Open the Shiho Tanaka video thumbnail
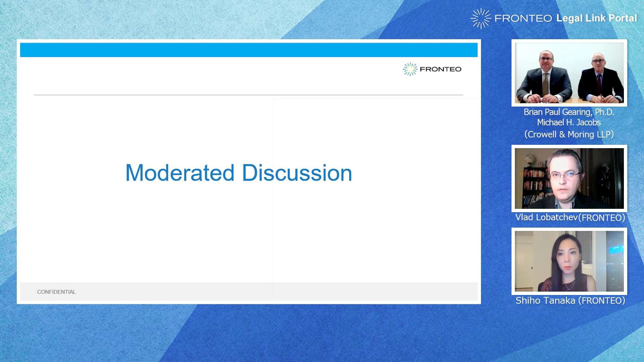 tap(569, 261)
